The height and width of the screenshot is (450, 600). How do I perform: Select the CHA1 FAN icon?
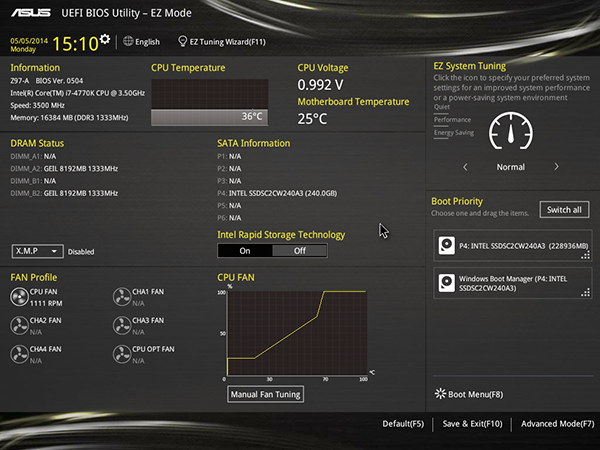(122, 297)
